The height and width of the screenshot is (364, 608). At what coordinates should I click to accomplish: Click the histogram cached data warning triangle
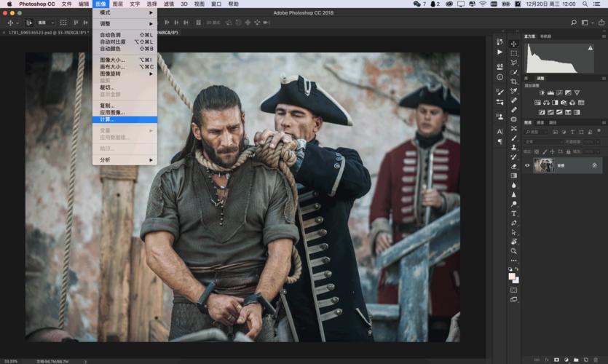click(591, 48)
